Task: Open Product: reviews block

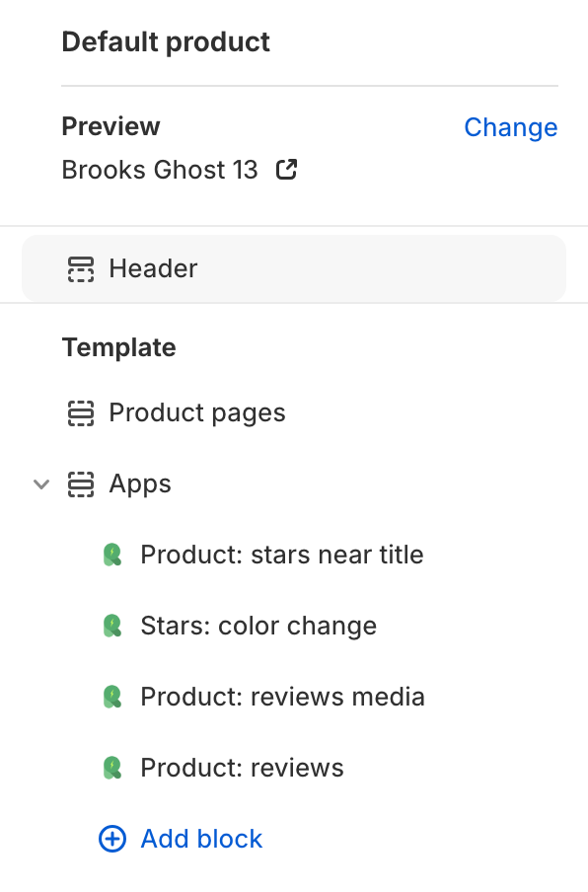Action: [x=243, y=768]
